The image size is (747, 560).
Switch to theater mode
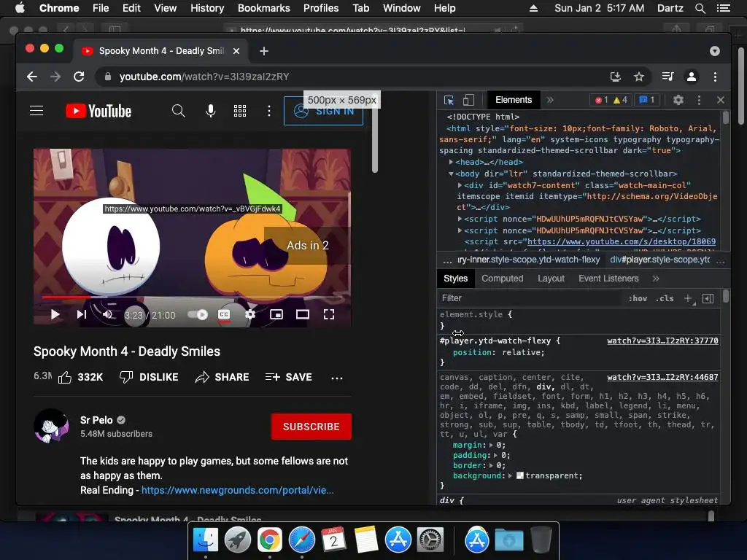(x=303, y=314)
